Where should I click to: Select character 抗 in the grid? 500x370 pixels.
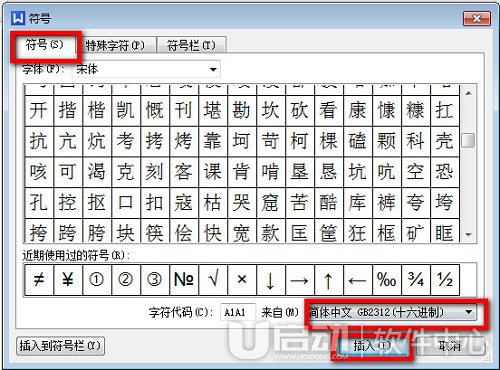pyautogui.click(x=39, y=141)
